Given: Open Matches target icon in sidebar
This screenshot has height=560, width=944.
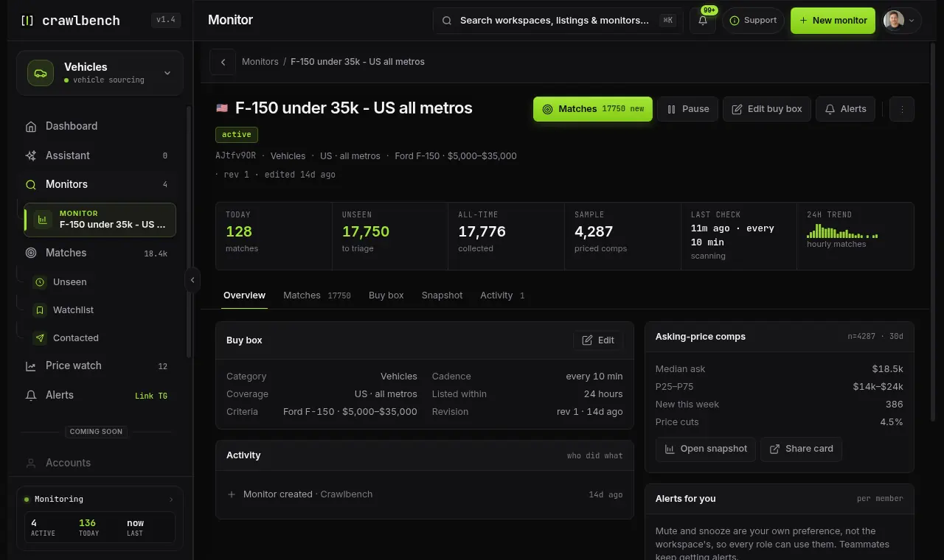Looking at the screenshot, I should tap(31, 253).
